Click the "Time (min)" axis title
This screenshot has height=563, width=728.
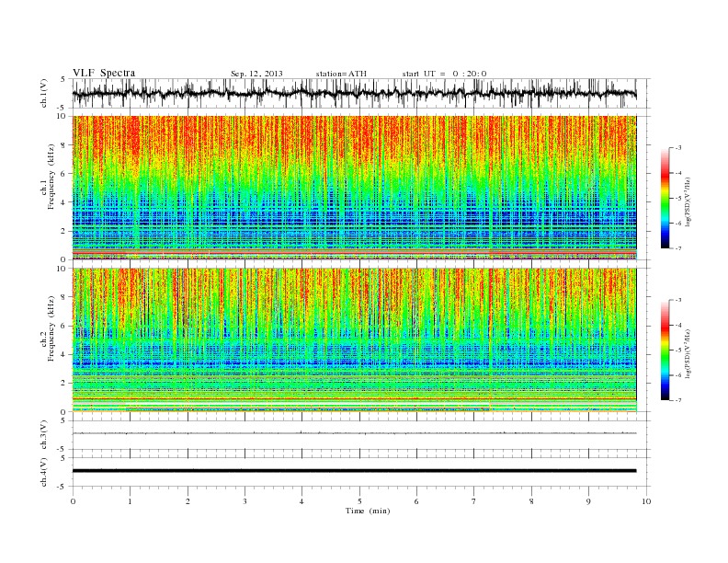pos(368,511)
